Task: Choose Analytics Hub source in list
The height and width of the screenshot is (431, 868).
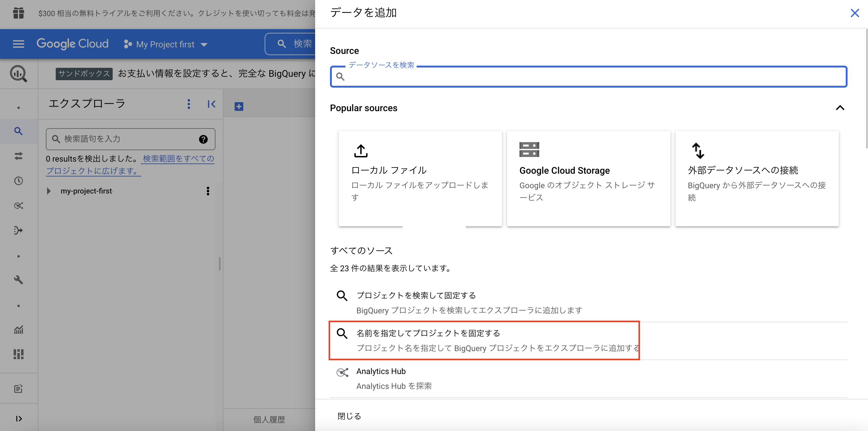Action: (588, 379)
